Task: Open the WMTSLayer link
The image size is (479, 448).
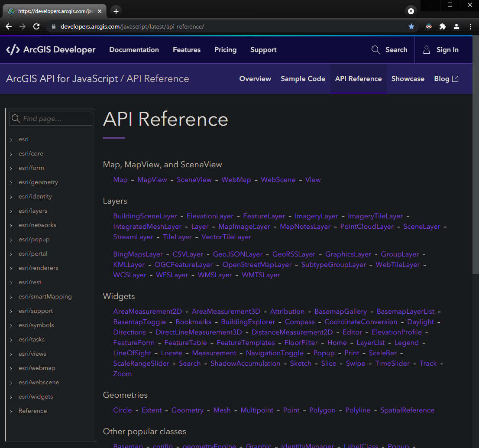Action: [261, 275]
